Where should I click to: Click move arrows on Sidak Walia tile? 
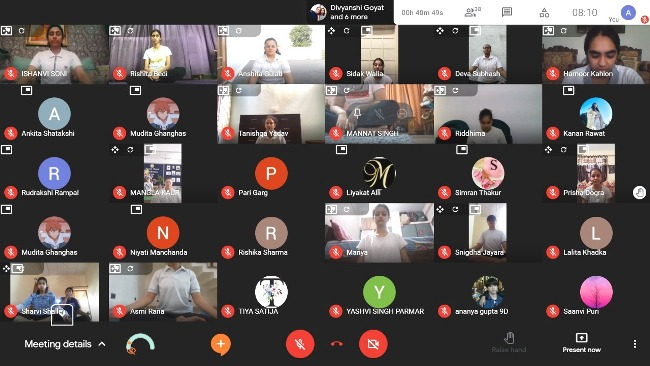pyautogui.click(x=332, y=31)
